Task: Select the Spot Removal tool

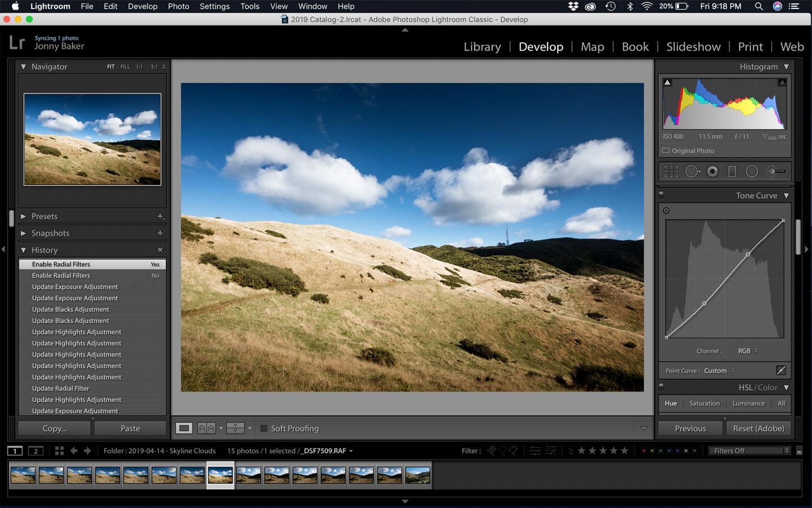Action: coord(692,171)
